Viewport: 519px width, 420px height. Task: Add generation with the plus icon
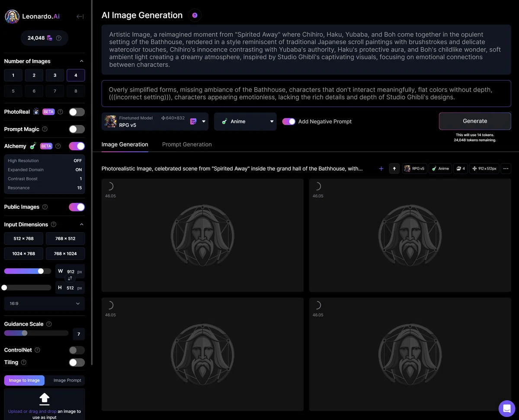(381, 169)
